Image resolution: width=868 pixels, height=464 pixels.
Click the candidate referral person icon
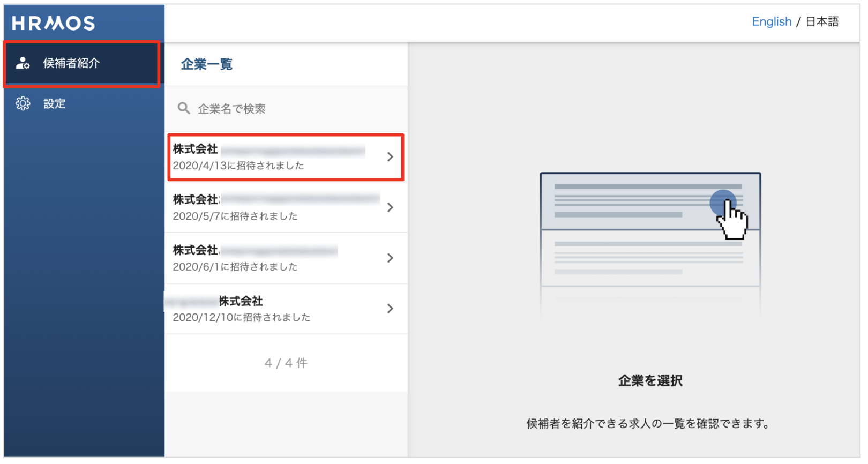(x=23, y=63)
